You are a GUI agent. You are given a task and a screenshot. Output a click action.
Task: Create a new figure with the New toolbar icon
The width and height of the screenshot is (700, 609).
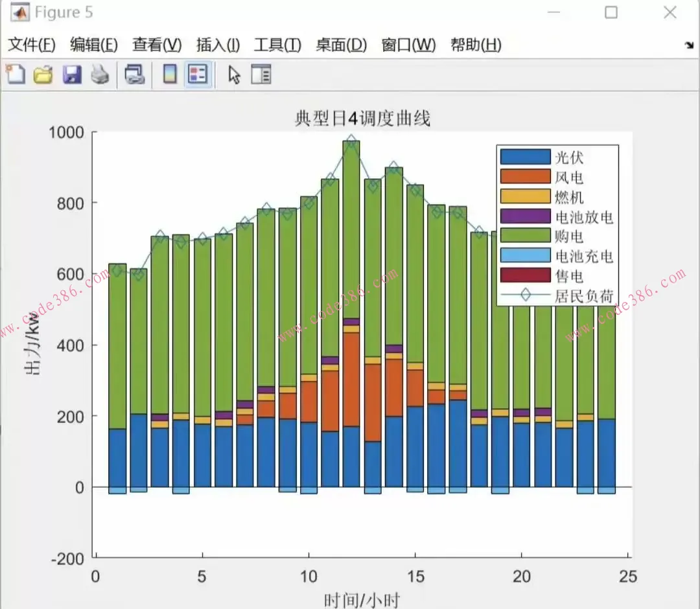tap(14, 74)
